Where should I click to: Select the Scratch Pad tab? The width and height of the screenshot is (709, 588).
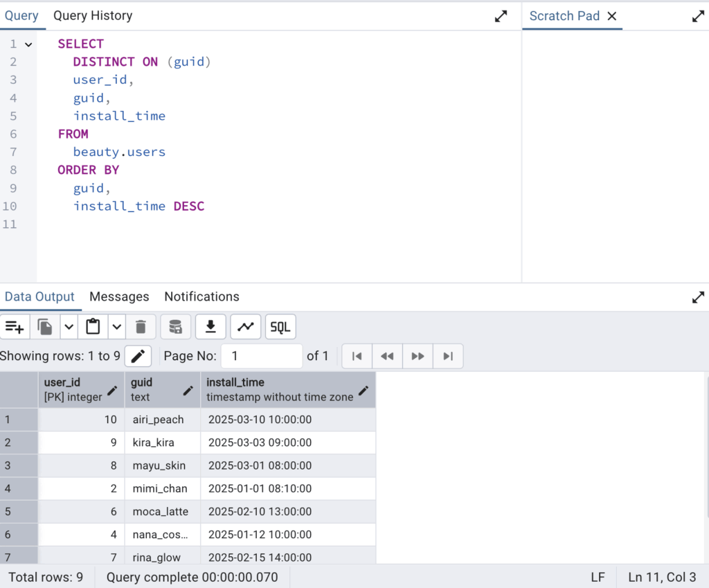[x=564, y=16]
